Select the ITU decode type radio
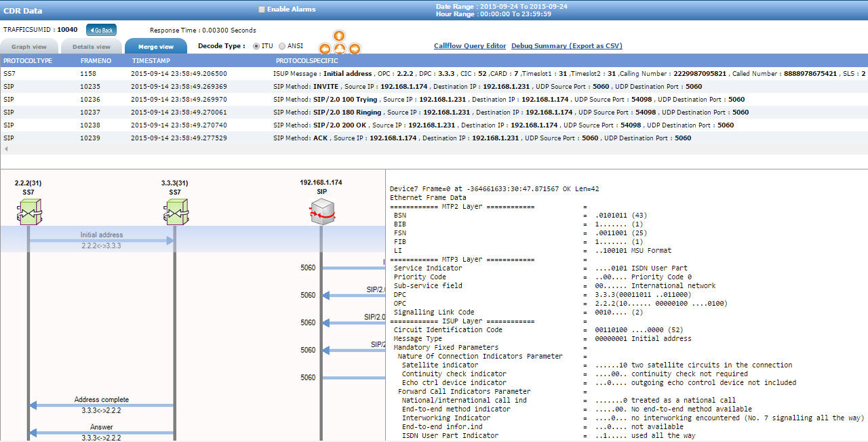 pos(256,46)
